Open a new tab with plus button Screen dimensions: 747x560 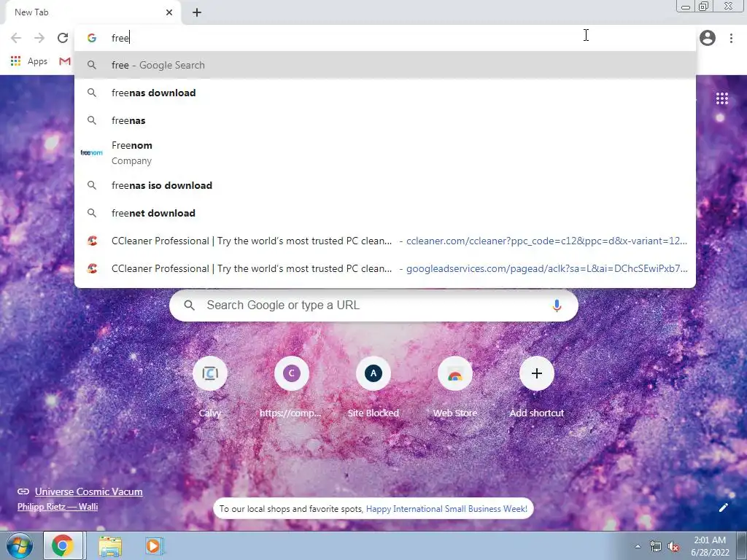pyautogui.click(x=197, y=12)
